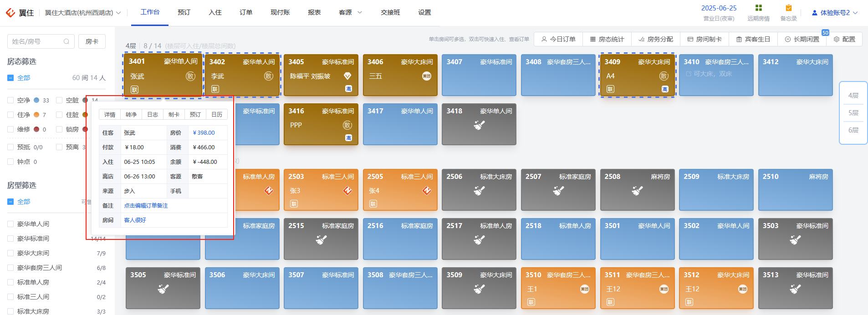Check the 钟点 filter checkbox
The height and width of the screenshot is (315, 868).
pyautogui.click(x=10, y=162)
